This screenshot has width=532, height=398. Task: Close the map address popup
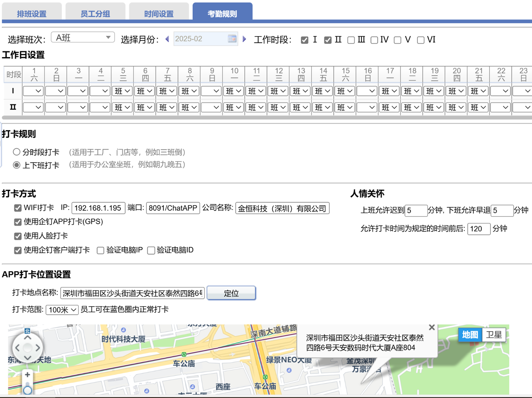[x=432, y=327]
